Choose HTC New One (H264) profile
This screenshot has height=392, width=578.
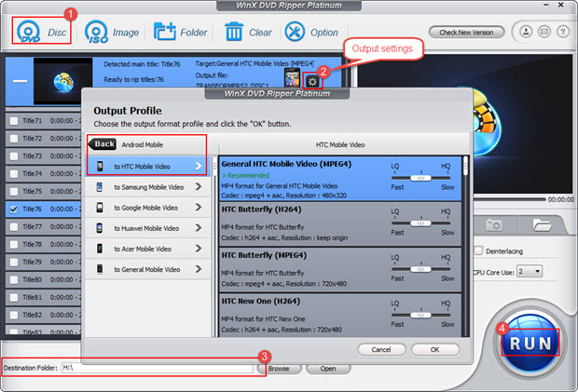click(340, 315)
